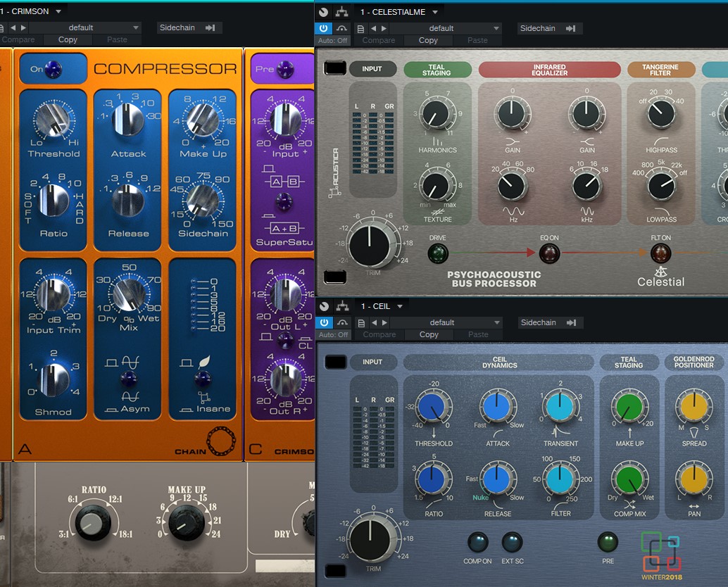Viewport: 728px width, 587px height.
Task: Click Paste in Ceil window
Action: pos(478,334)
